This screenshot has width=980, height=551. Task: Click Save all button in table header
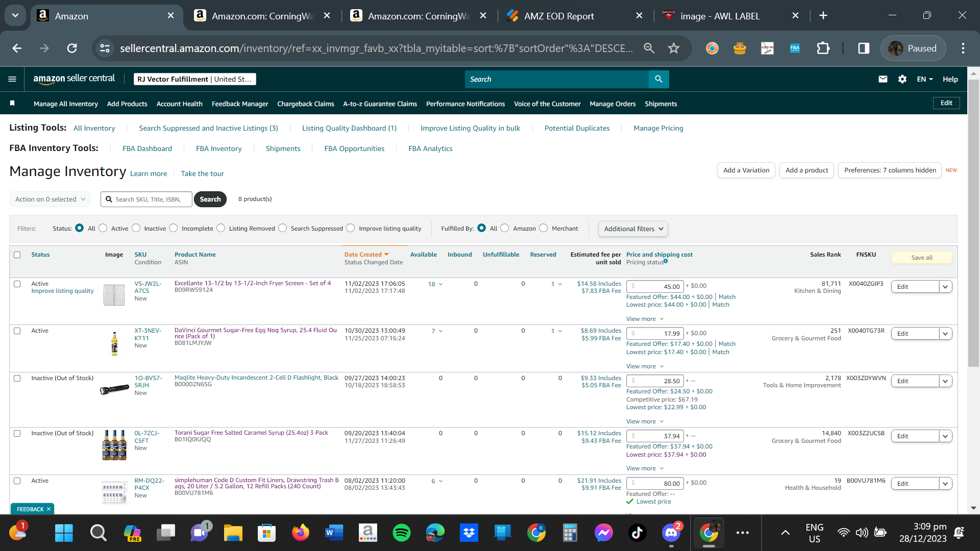pos(922,258)
